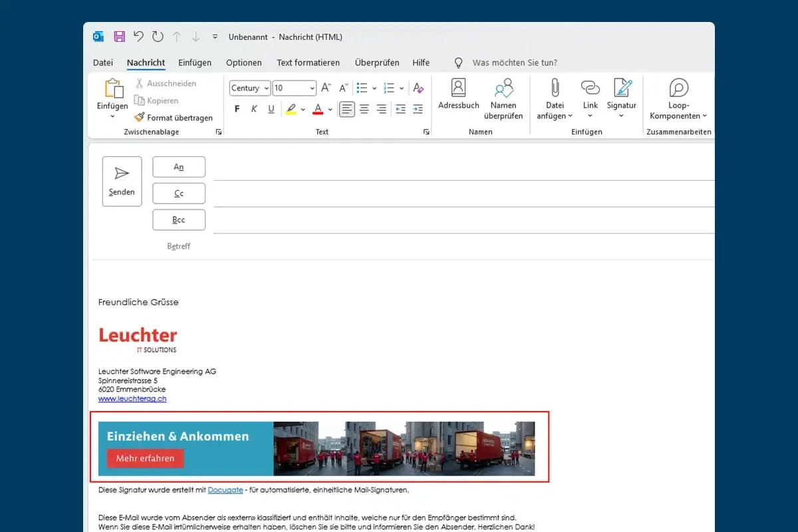This screenshot has width=798, height=532.
Task: Undo the last action
Action: click(x=138, y=37)
